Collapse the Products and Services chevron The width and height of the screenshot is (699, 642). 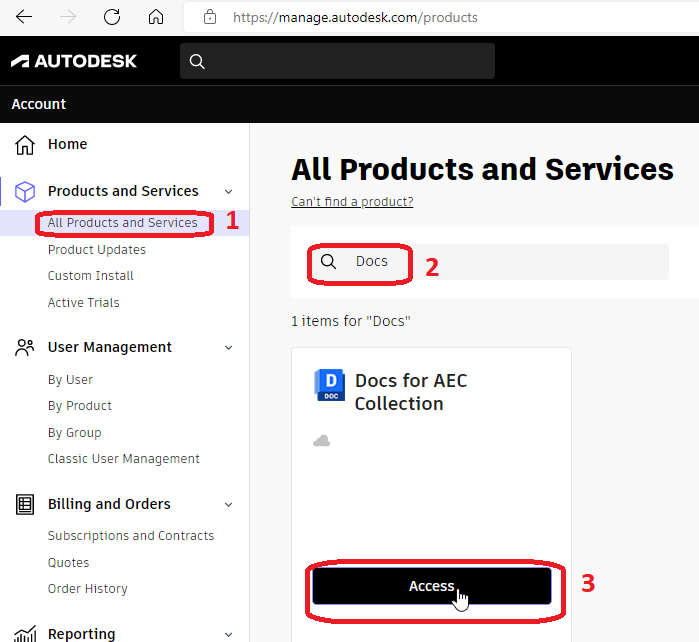(228, 192)
